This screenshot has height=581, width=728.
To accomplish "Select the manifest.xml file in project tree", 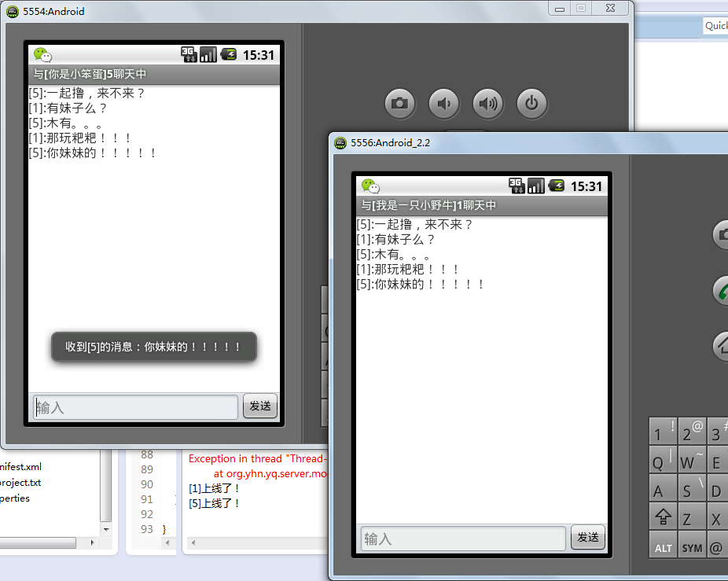I will (x=21, y=466).
